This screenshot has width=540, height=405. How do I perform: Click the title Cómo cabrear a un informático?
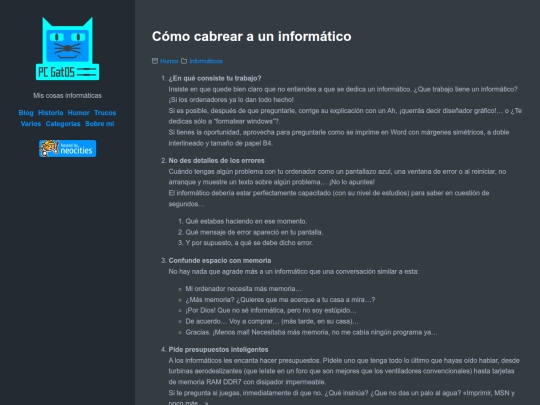point(252,36)
